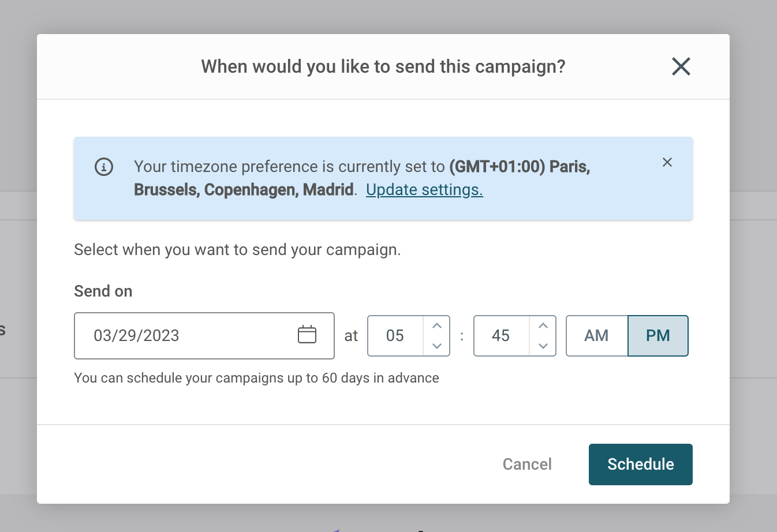Cancel the campaign scheduling
Image resolution: width=777 pixels, height=532 pixels.
(527, 464)
